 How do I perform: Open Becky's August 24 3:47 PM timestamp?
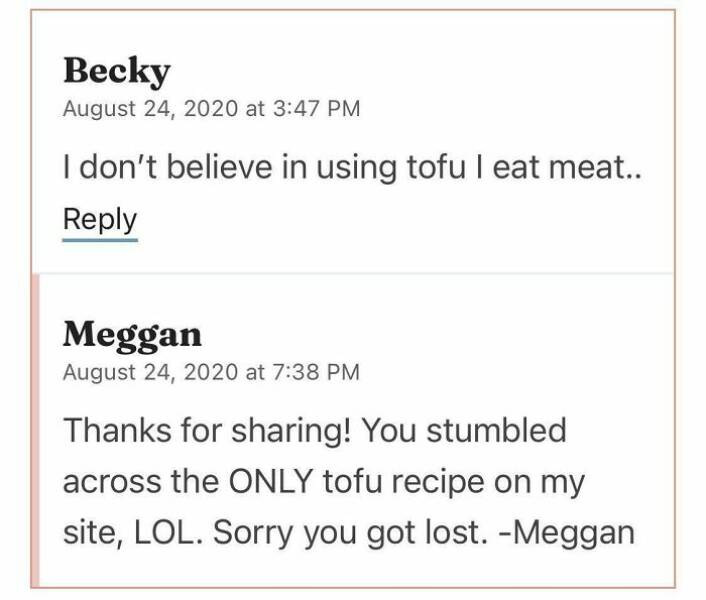coord(211,109)
